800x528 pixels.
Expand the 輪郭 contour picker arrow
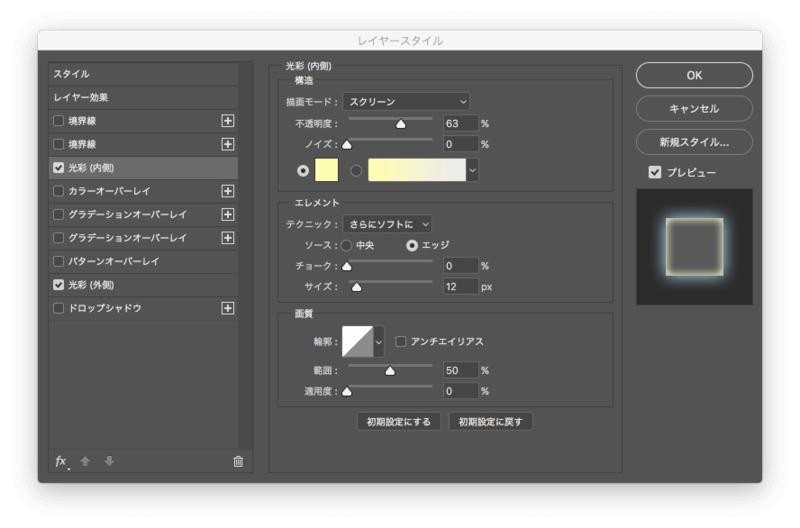pos(379,342)
